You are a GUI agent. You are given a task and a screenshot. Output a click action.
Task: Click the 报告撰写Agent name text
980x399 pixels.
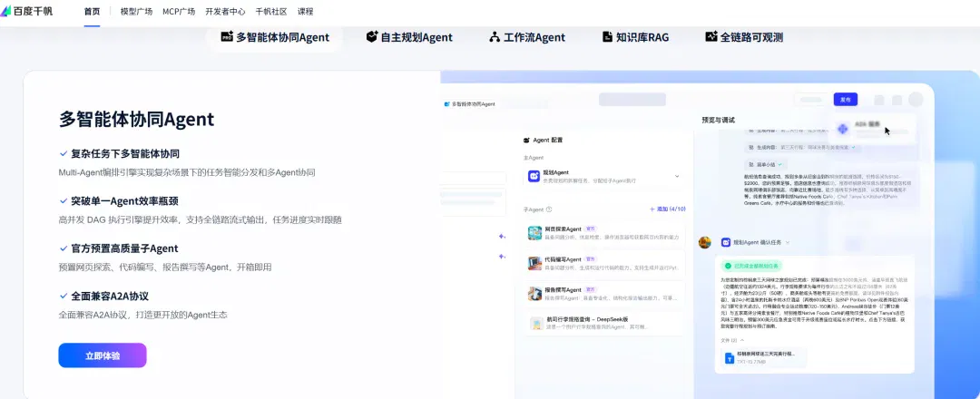pyautogui.click(x=563, y=289)
